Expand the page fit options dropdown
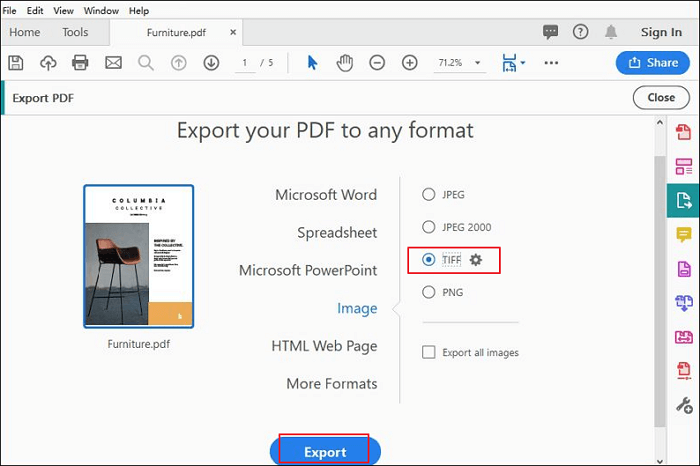Image resolution: width=700 pixels, height=466 pixels. (x=523, y=63)
